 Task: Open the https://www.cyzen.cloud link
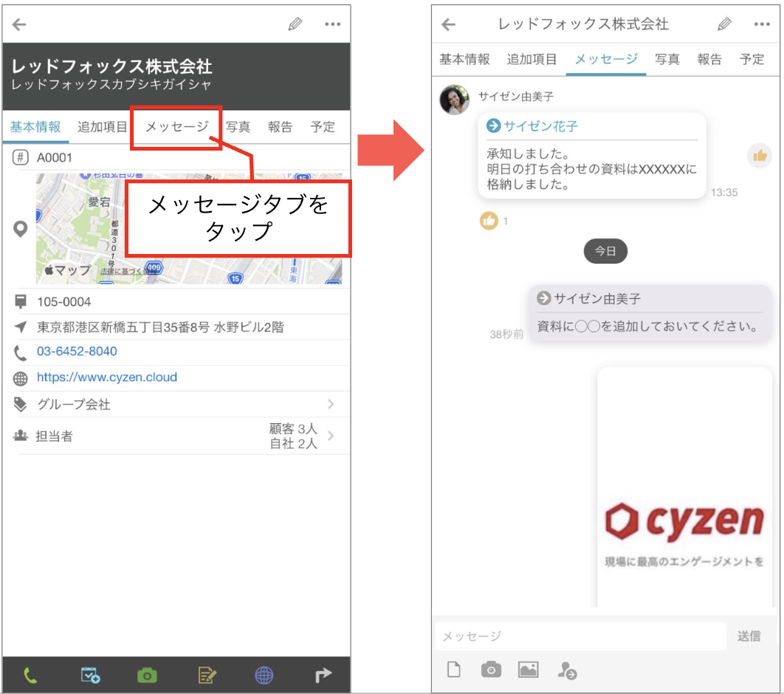click(106, 377)
